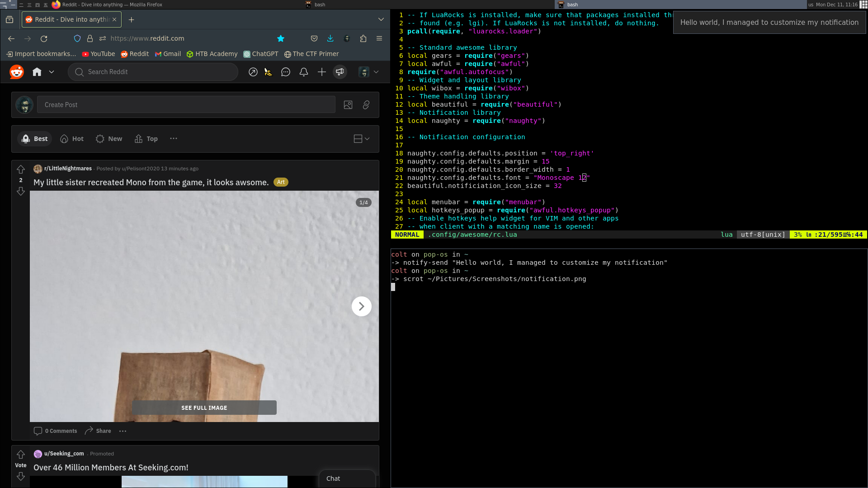Open the Reddit chat icon
The image size is (868, 488).
click(286, 72)
